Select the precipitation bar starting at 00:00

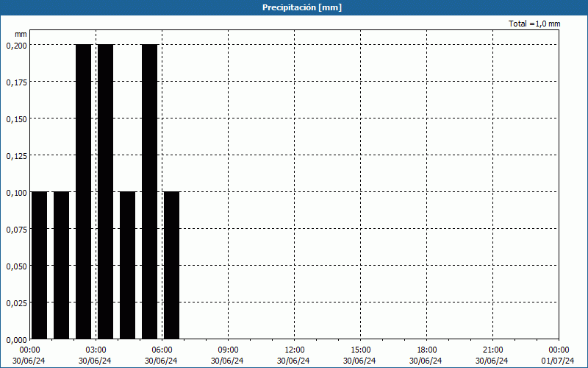coord(40,265)
